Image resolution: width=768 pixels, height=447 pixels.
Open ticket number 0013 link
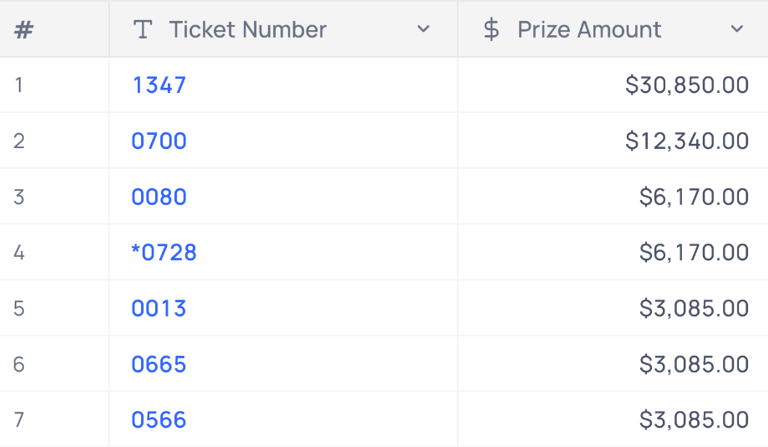point(159,308)
